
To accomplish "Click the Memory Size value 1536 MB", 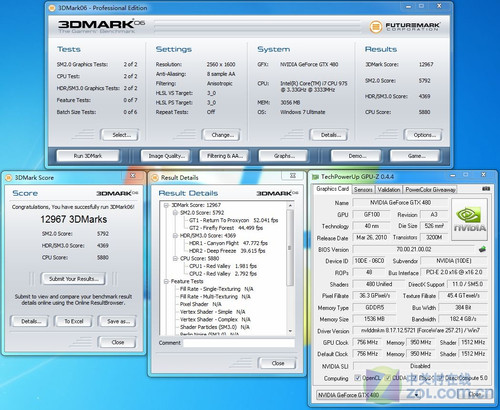I will (374, 319).
